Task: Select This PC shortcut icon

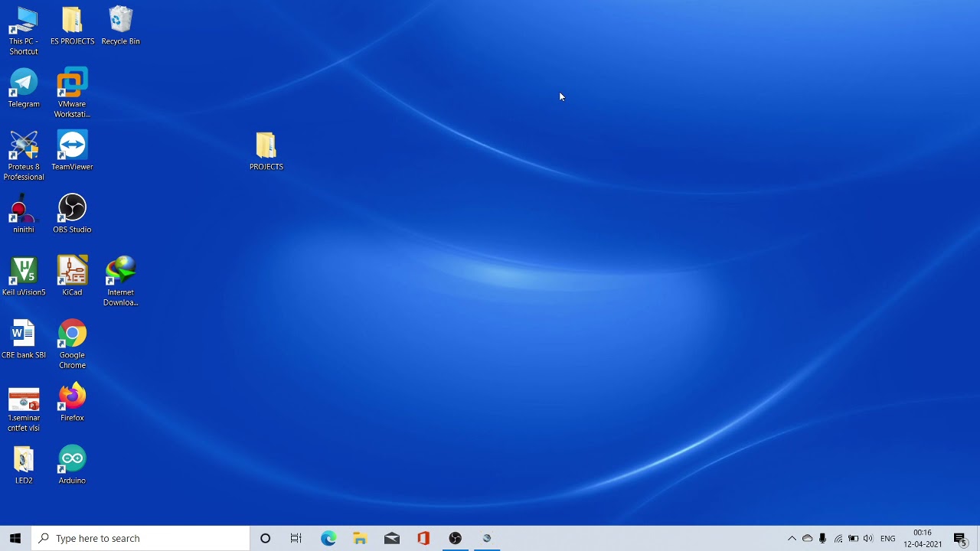Action: 24,31
